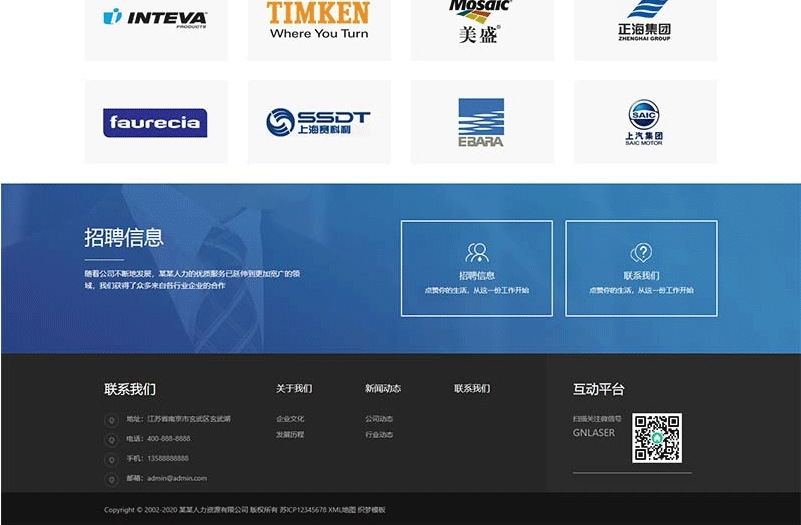Viewport: 801px width, 525px height.
Task: Open 联系我们 footer menu heading
Action: (472, 389)
